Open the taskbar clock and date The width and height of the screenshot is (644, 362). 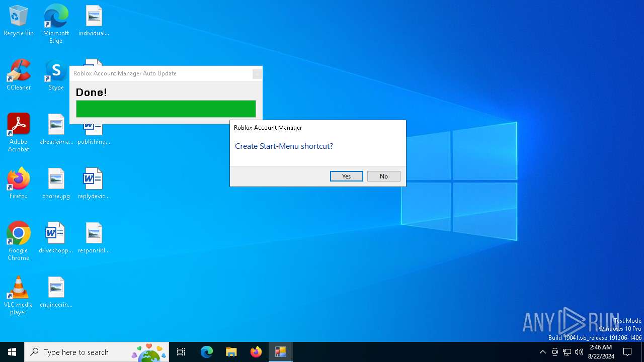pos(601,352)
